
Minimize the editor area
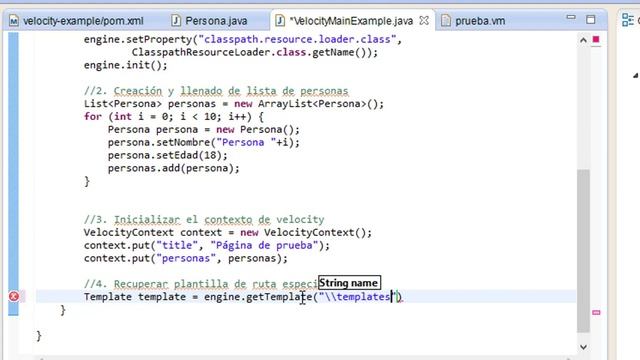(x=571, y=17)
